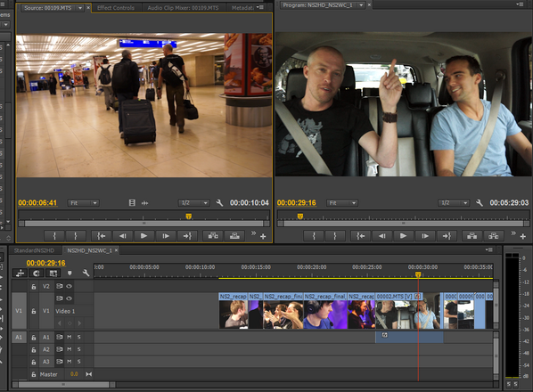Toggle Linked Selection in the timeline

click(53, 273)
